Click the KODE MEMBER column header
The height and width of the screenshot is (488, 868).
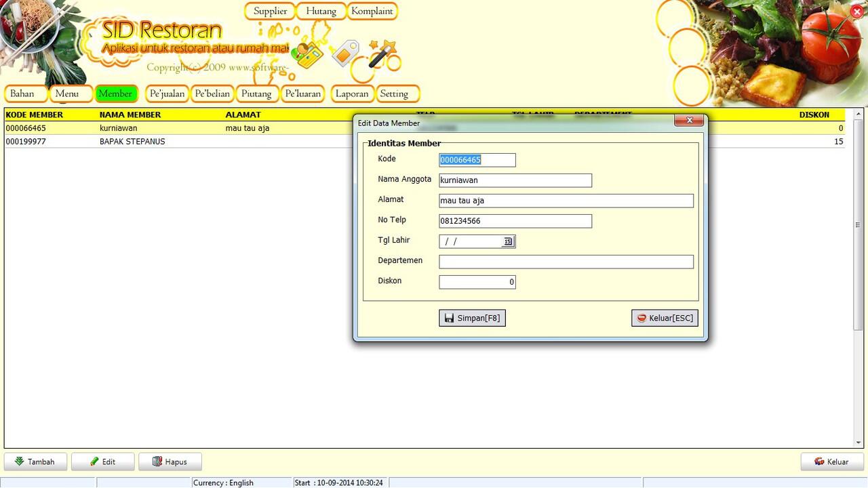tap(35, 115)
